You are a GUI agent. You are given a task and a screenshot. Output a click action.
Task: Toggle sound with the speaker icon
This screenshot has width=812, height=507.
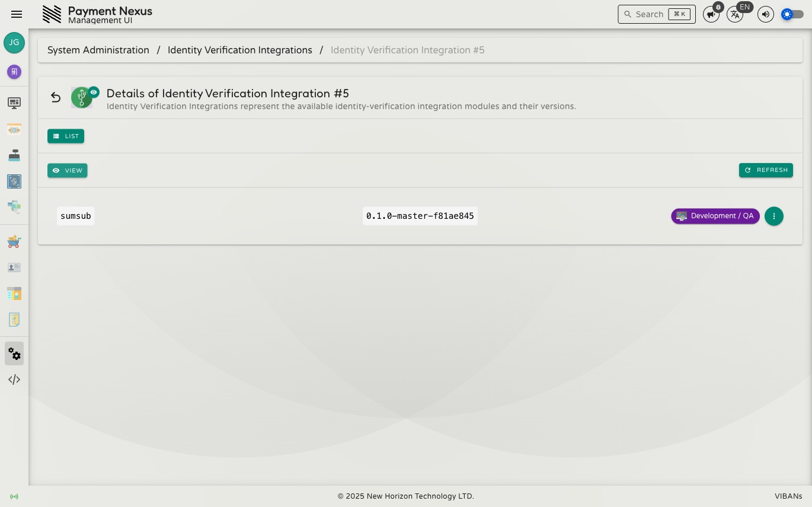[x=766, y=14]
